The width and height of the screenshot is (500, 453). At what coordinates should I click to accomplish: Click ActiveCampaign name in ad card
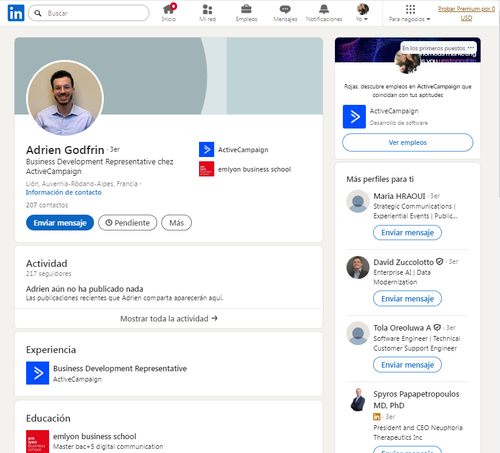(394, 111)
